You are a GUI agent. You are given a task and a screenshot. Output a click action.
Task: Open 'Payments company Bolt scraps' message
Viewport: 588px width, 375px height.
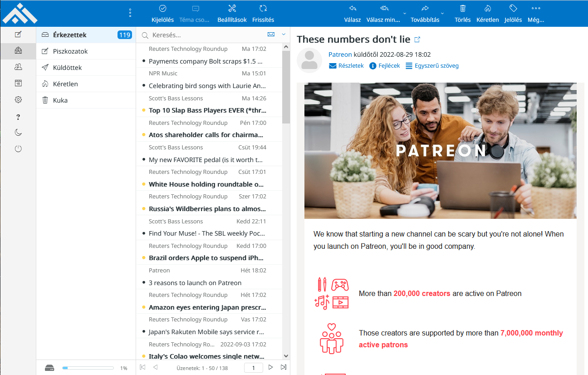coord(209,55)
